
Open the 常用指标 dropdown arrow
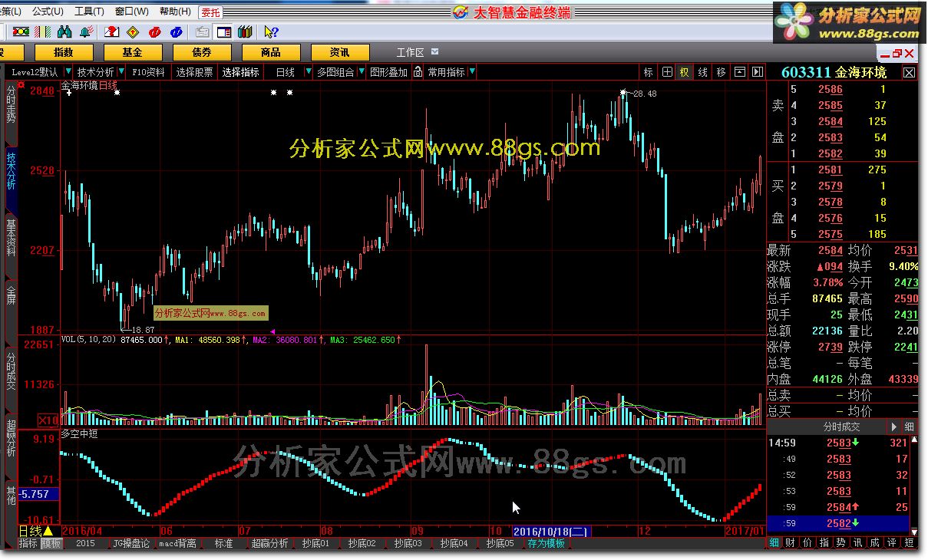(471, 72)
